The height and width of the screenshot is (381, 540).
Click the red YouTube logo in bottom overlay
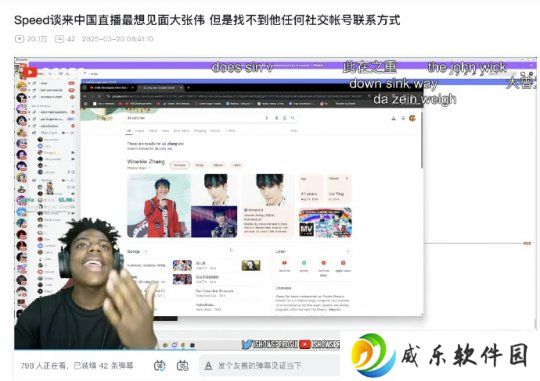(305, 344)
